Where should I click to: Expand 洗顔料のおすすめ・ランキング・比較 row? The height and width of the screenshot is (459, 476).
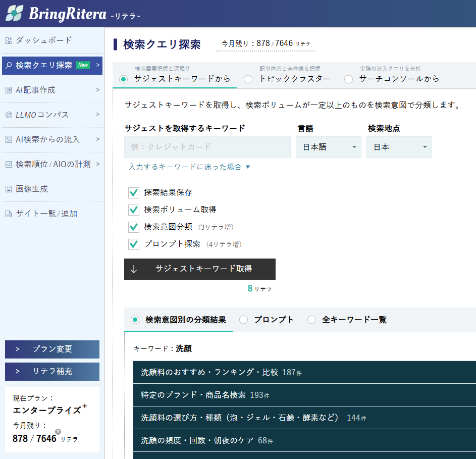point(304,372)
